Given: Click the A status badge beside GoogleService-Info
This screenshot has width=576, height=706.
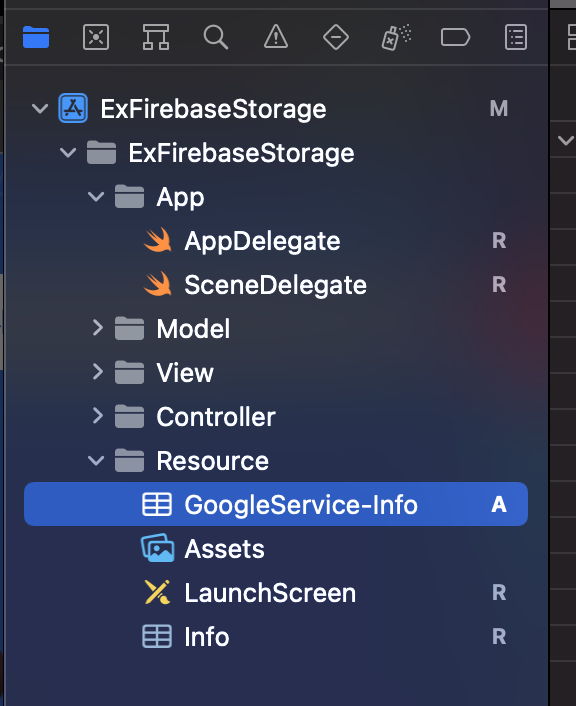Looking at the screenshot, I should (499, 504).
